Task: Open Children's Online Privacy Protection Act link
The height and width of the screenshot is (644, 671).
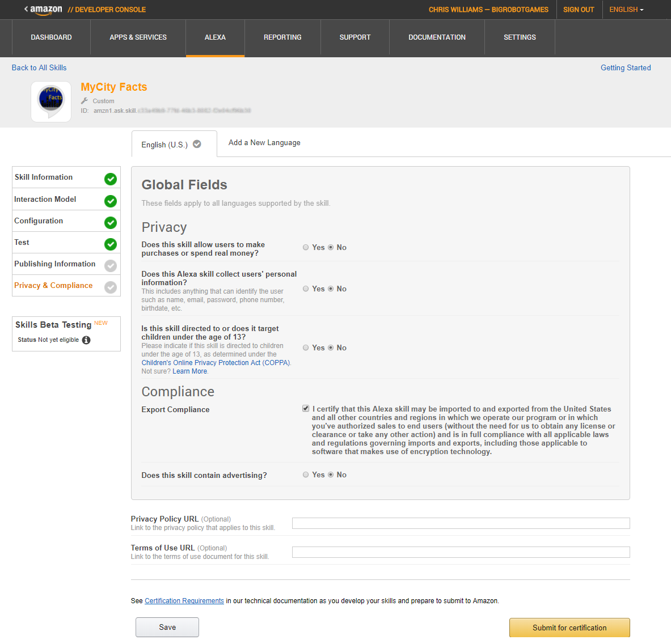Action: 216,363
